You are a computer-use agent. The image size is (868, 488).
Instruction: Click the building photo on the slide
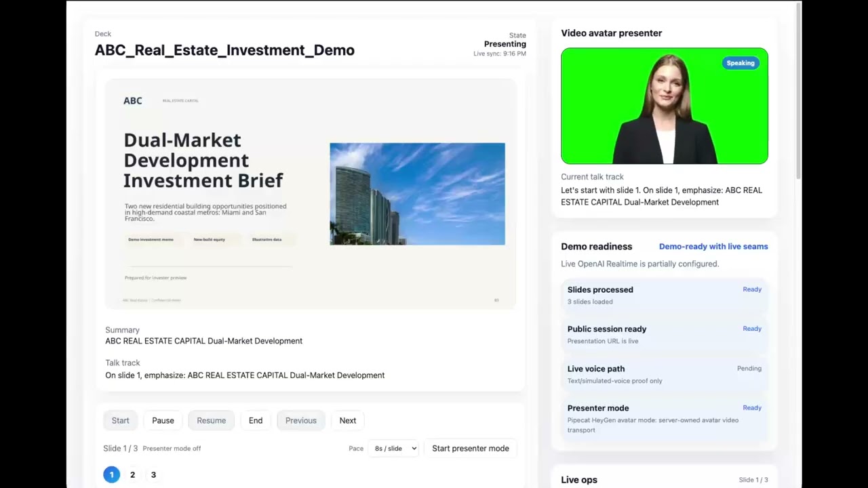click(x=417, y=194)
